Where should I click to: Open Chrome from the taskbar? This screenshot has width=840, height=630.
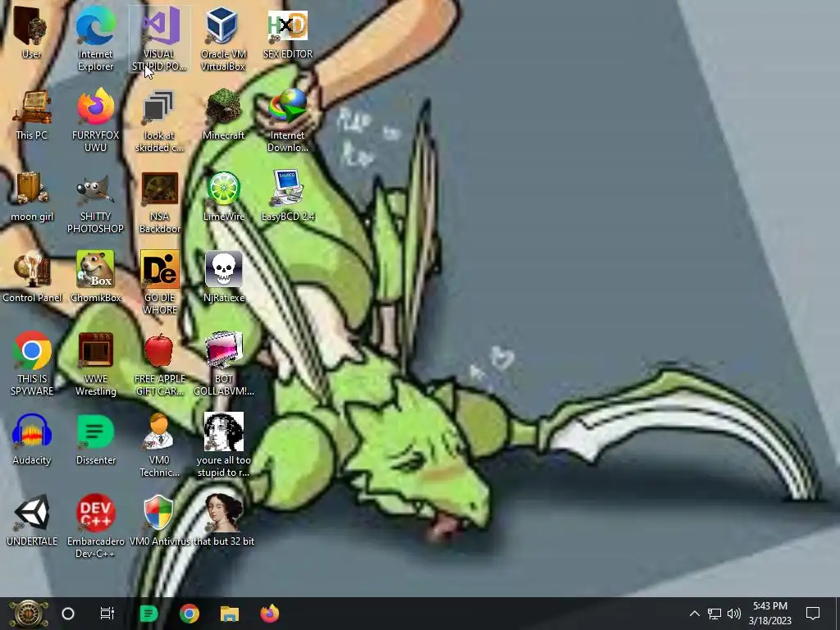189,614
